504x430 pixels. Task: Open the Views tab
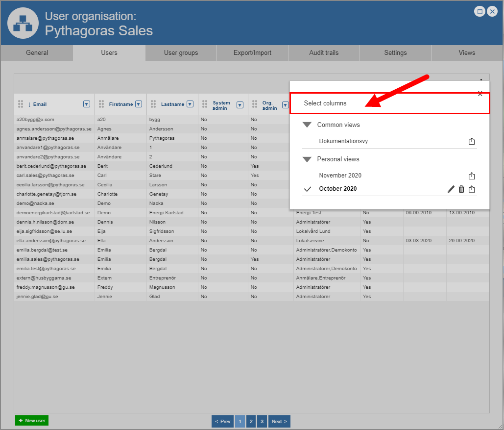467,53
